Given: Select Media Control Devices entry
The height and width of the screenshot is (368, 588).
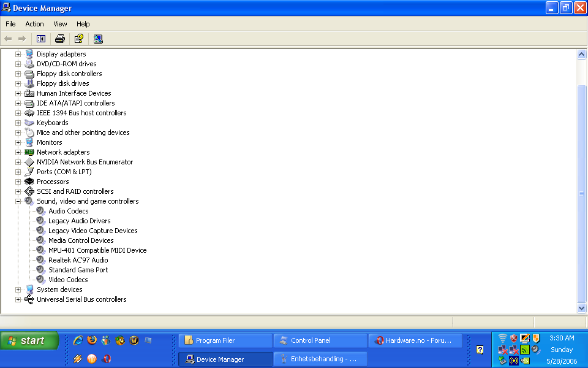Looking at the screenshot, I should point(81,240).
